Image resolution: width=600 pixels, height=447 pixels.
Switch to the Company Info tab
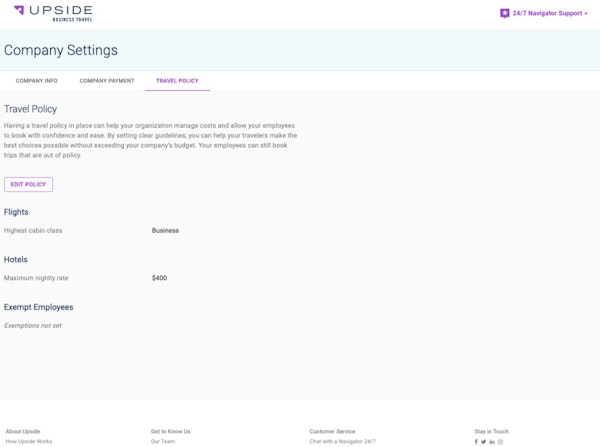point(37,80)
